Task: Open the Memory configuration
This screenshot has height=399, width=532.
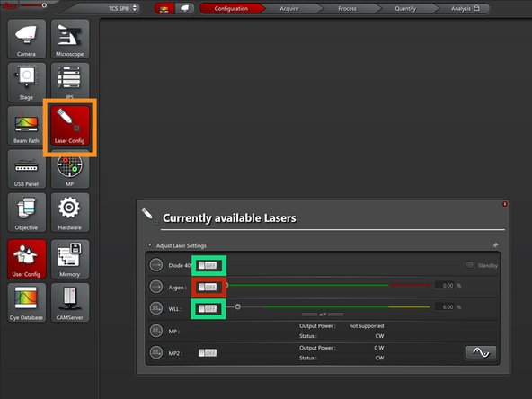Action: pyautogui.click(x=70, y=259)
